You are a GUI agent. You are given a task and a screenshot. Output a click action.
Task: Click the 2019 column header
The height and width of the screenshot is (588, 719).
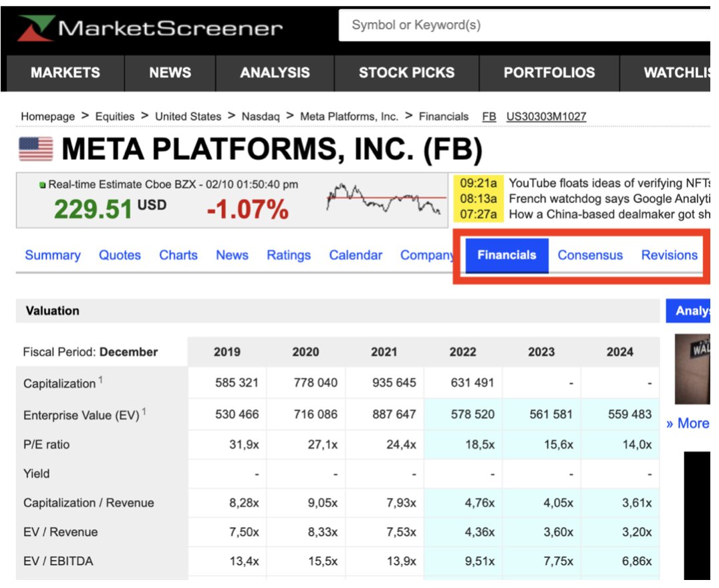point(227,351)
